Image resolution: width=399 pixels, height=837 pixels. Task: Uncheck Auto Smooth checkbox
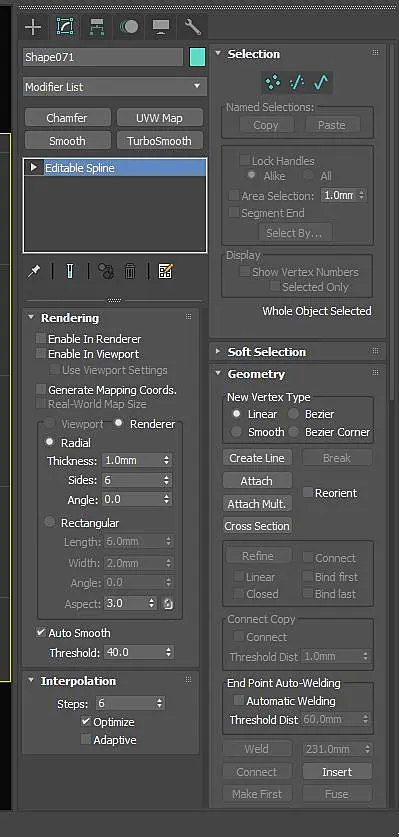(x=41, y=633)
